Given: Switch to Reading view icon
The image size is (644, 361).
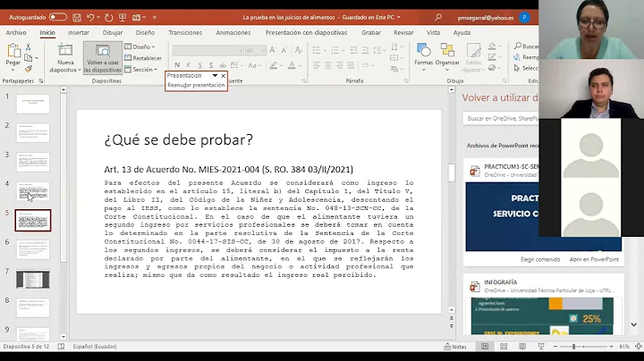Looking at the screenshot, I should [522, 347].
